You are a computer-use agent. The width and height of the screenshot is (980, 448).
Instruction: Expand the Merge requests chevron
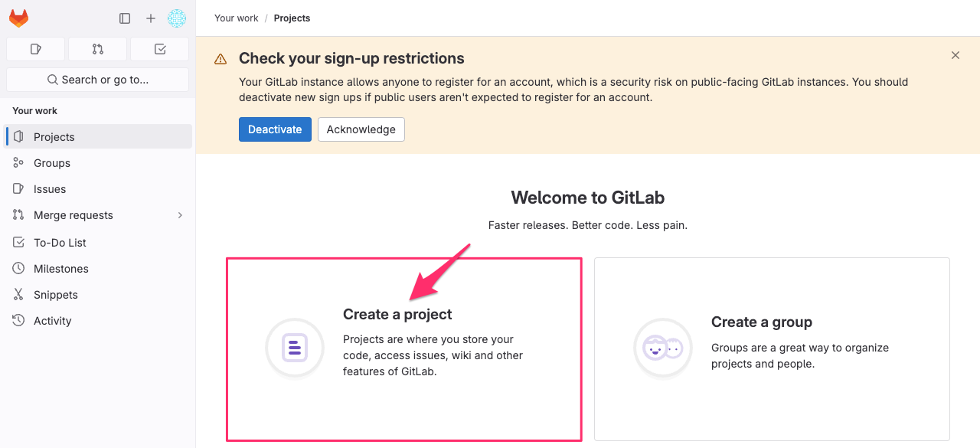[180, 215]
